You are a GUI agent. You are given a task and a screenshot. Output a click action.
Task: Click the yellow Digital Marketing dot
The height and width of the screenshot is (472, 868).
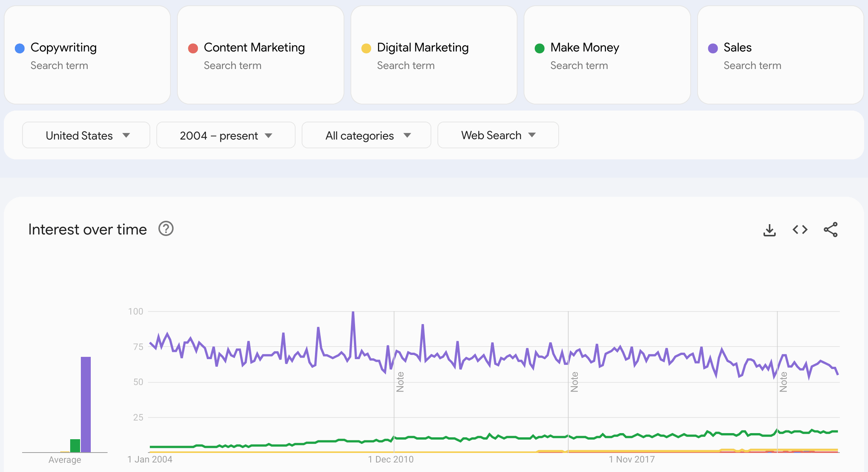366,48
